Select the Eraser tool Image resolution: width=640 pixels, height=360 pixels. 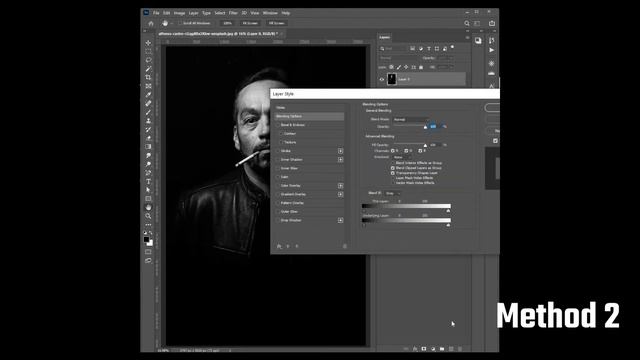coord(148,138)
